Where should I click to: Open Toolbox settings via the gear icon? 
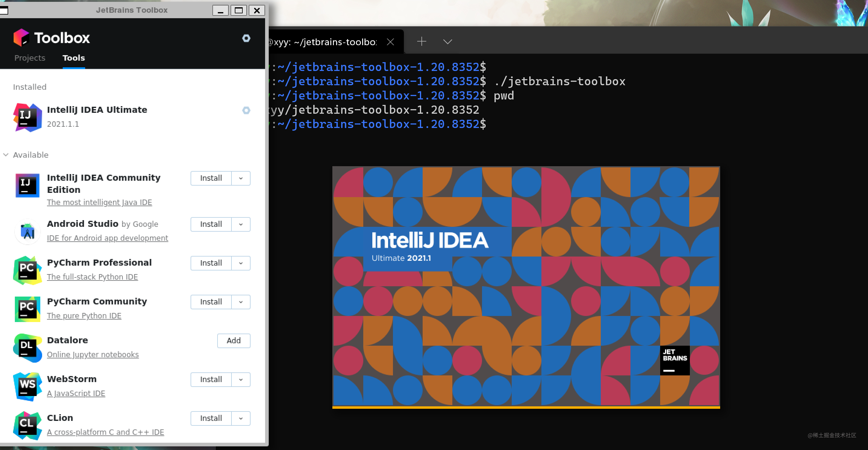pos(246,38)
